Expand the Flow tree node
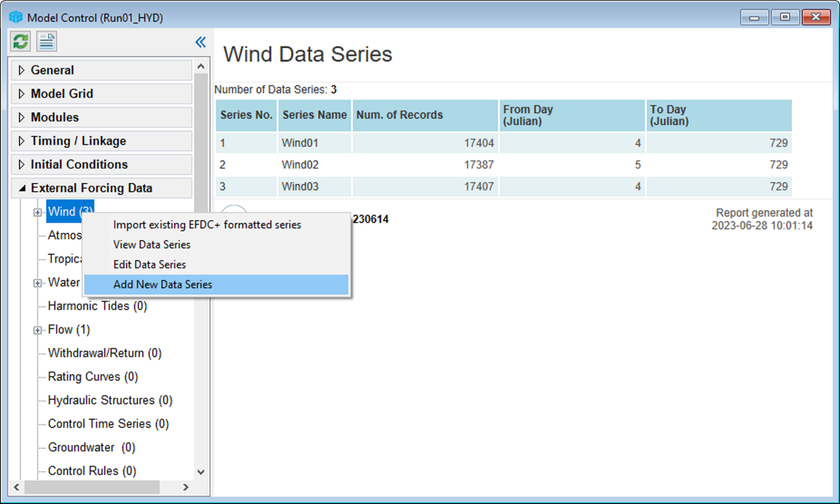Viewport: 840px width, 504px height. (x=38, y=330)
